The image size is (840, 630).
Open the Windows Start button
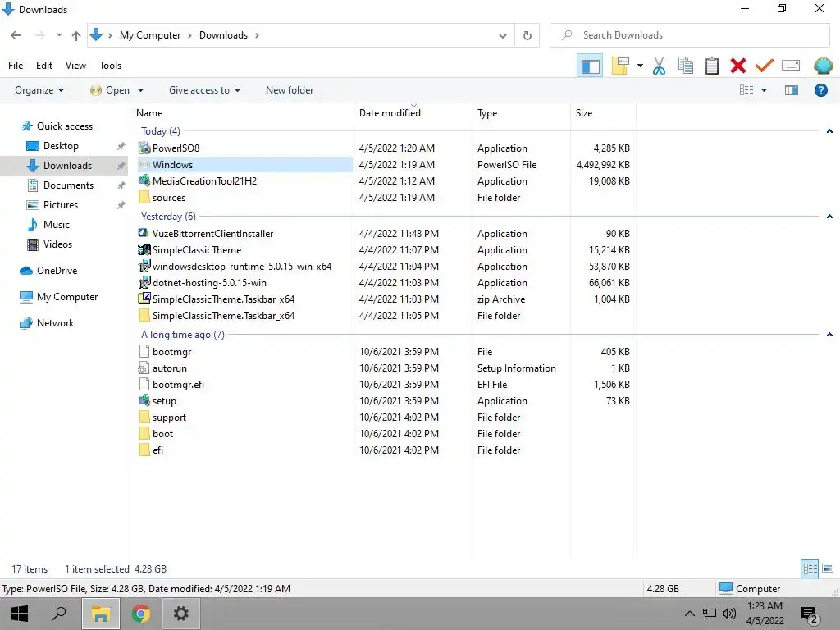(x=20, y=614)
